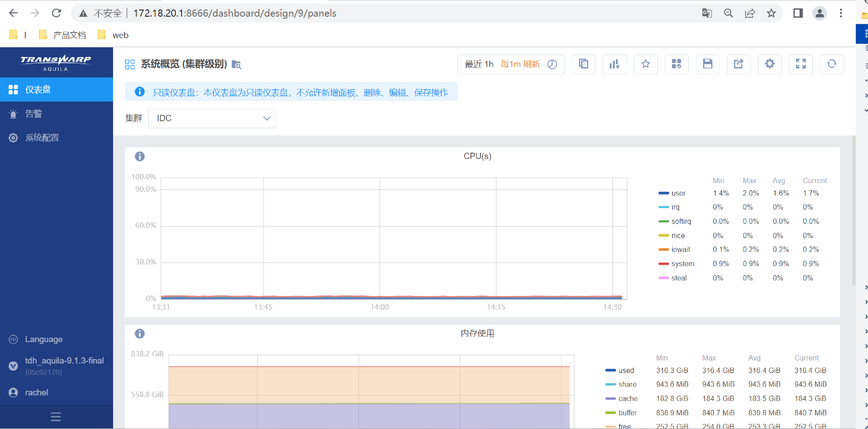Favorite the dashboard with the star button
Screen dimensions: 868x429
(x=646, y=64)
